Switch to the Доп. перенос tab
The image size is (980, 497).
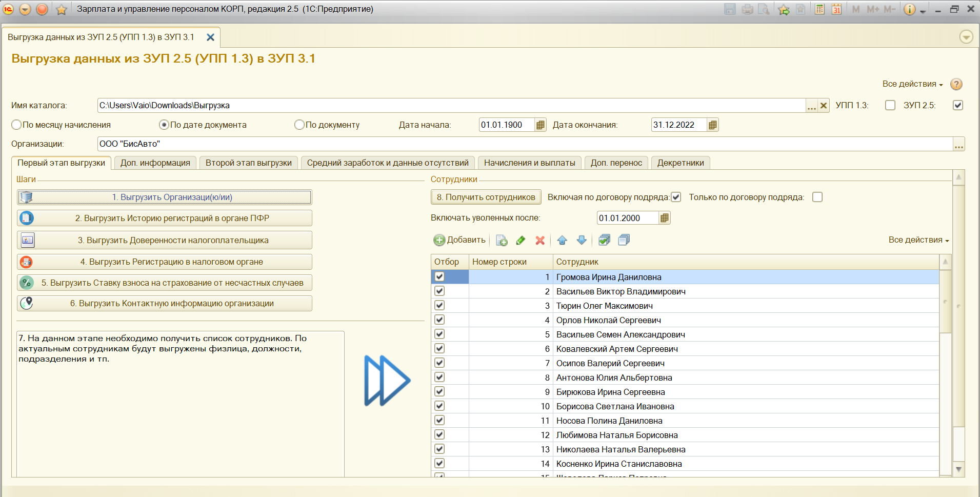click(616, 163)
